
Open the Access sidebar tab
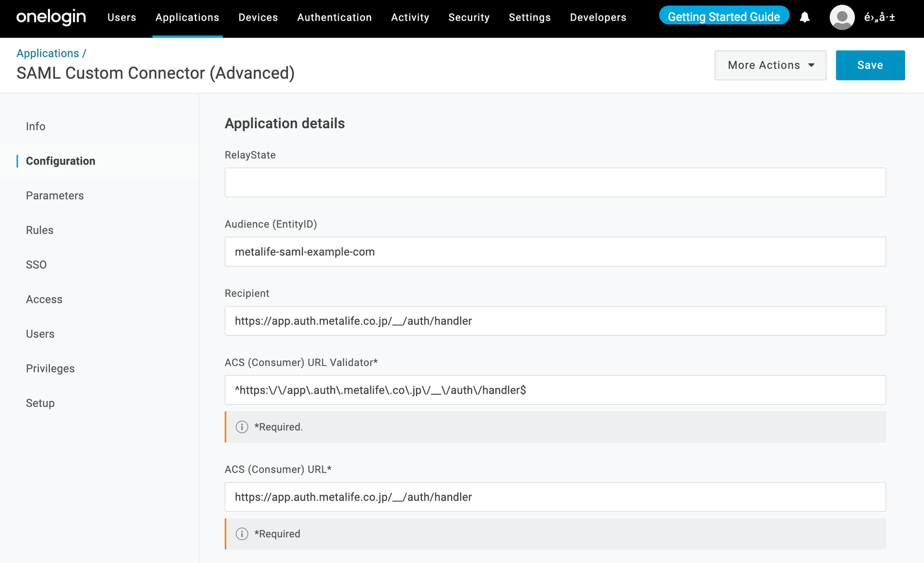99,300
